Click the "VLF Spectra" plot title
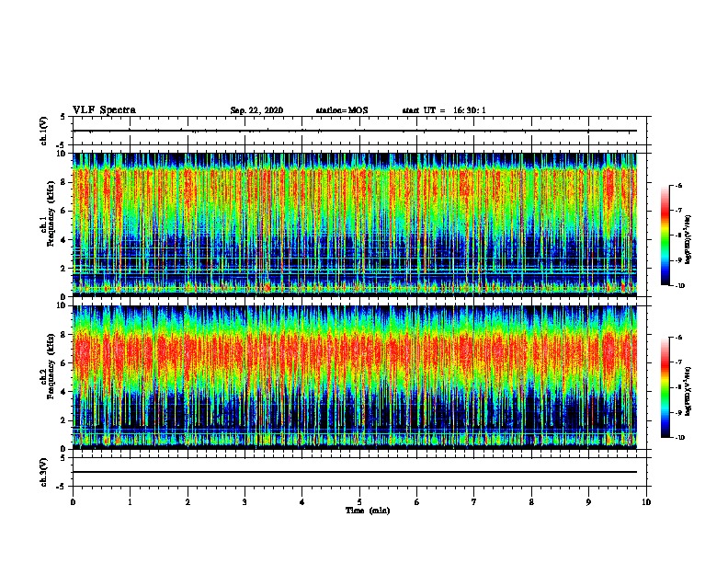This screenshot has height=563, width=728. tap(104, 110)
